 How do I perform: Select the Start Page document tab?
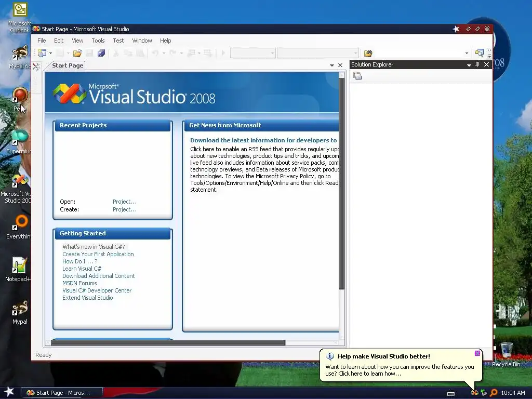point(68,65)
